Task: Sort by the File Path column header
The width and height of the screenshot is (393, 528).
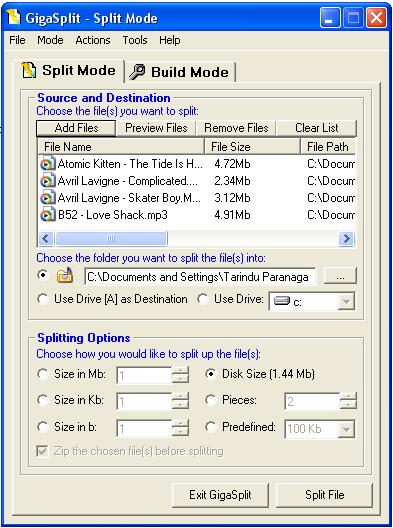Action: point(328,147)
